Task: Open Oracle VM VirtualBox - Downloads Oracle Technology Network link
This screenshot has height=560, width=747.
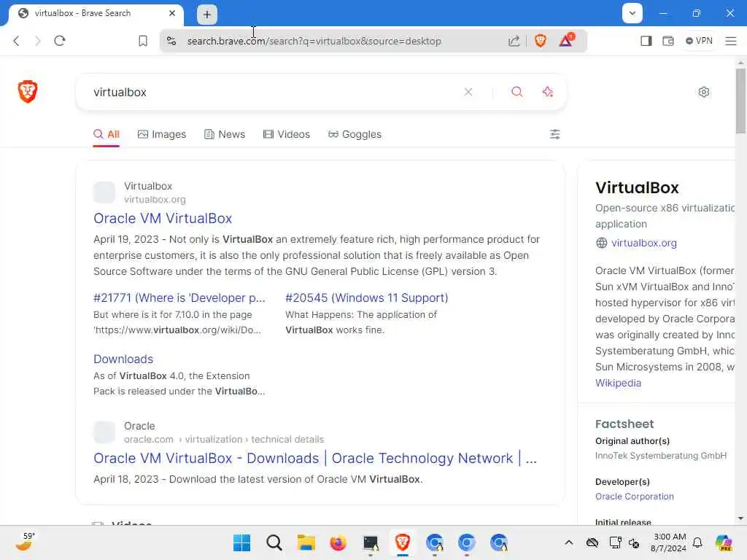Action: [x=315, y=458]
